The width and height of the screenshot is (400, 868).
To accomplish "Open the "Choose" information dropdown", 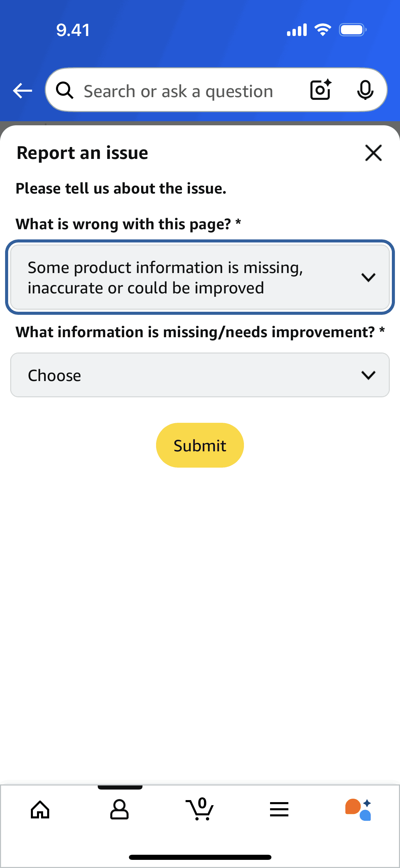I will pos(190,375).
